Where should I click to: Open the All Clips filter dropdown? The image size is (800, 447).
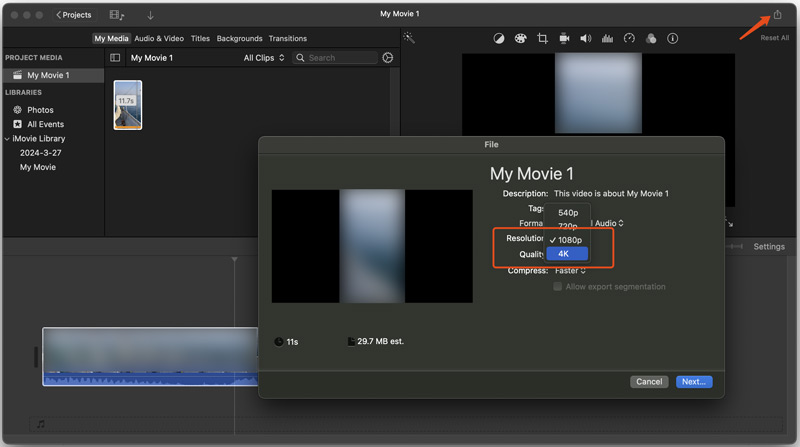(x=264, y=58)
